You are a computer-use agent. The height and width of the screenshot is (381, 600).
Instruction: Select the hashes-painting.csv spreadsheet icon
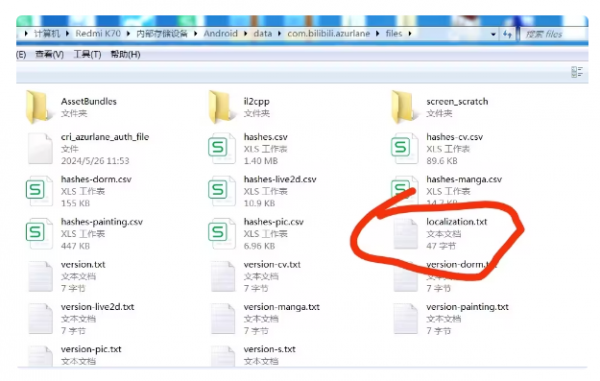(x=39, y=233)
